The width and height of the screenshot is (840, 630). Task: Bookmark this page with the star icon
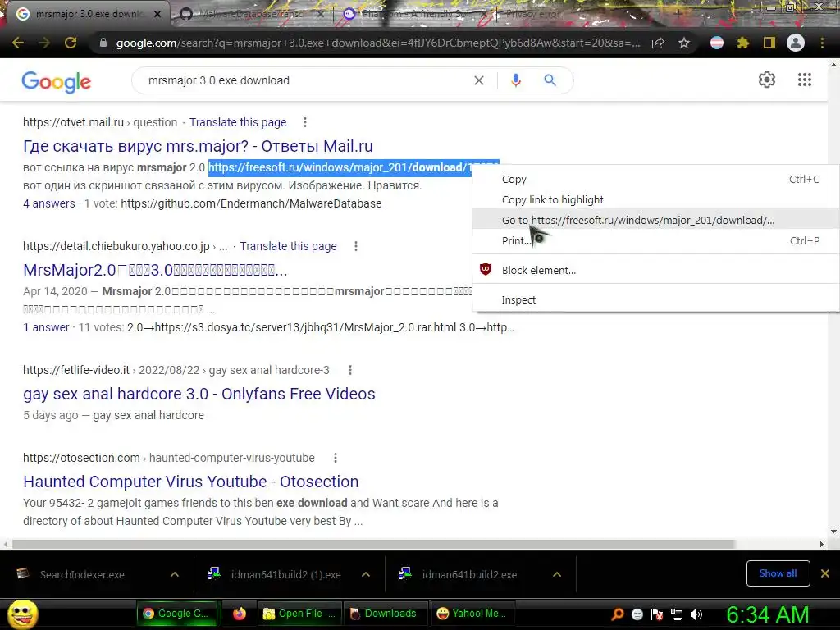point(684,43)
